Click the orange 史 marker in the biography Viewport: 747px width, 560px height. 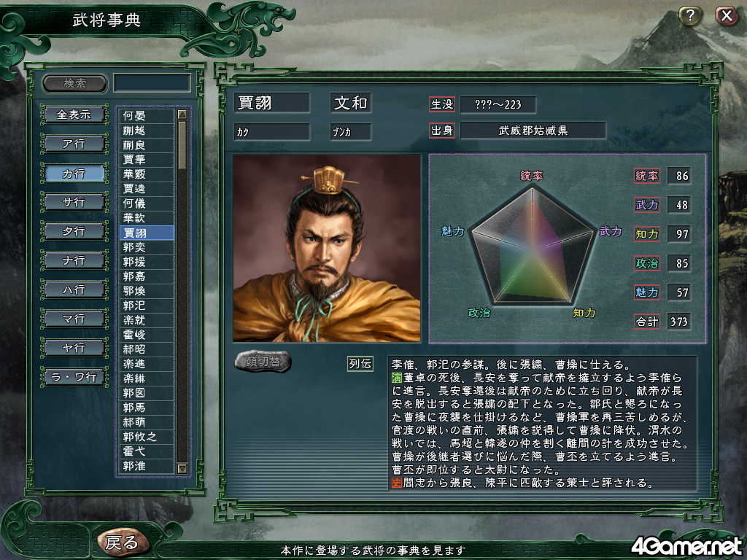(x=396, y=483)
